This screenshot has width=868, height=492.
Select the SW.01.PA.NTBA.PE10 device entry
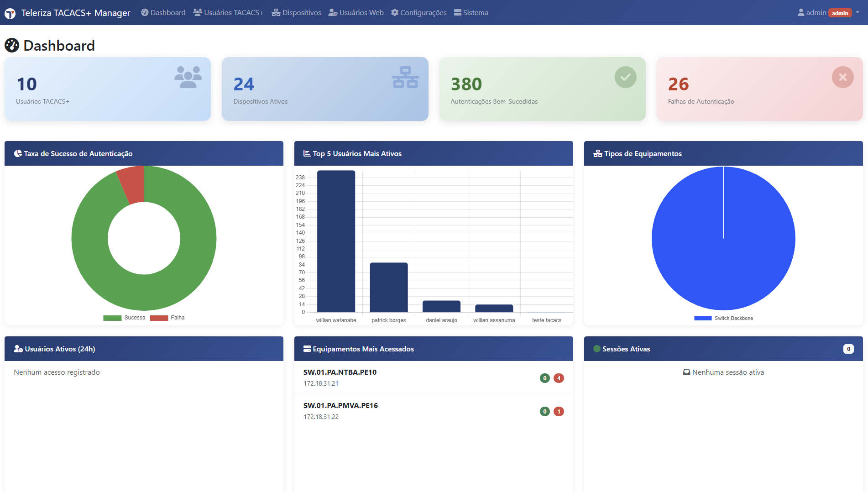[340, 372]
